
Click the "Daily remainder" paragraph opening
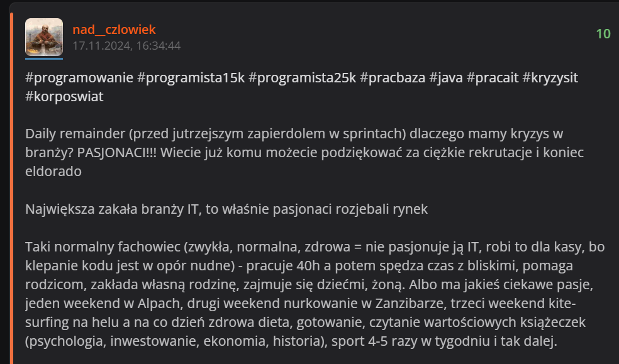pyautogui.click(x=69, y=135)
